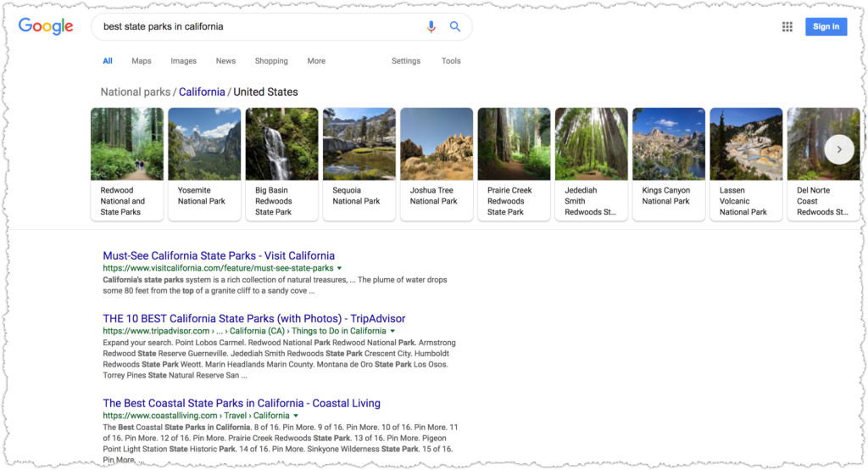Switch to the Maps tab
This screenshot has height=470, width=868.
[x=142, y=61]
